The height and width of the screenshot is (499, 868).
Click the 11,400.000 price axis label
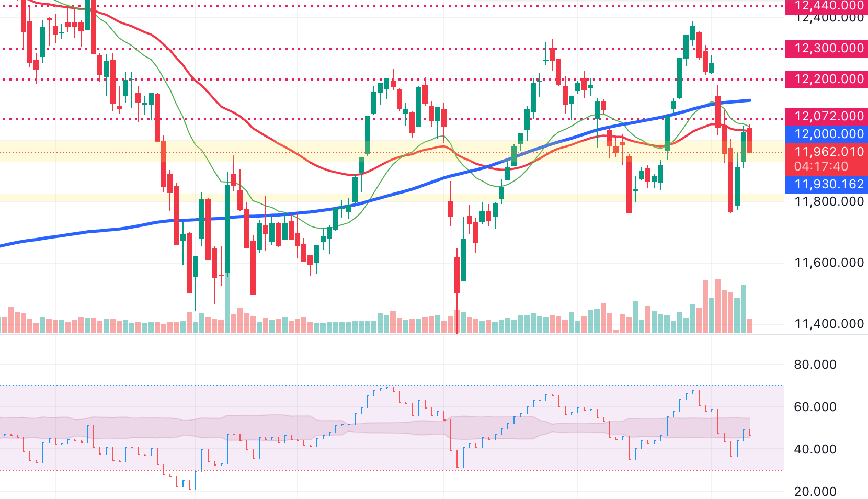828,324
